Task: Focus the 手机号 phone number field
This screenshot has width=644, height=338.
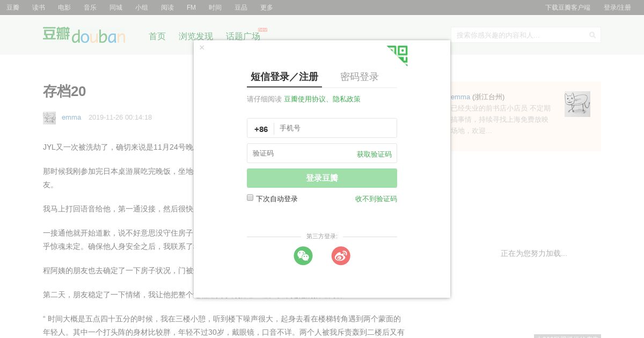Action: [335, 128]
